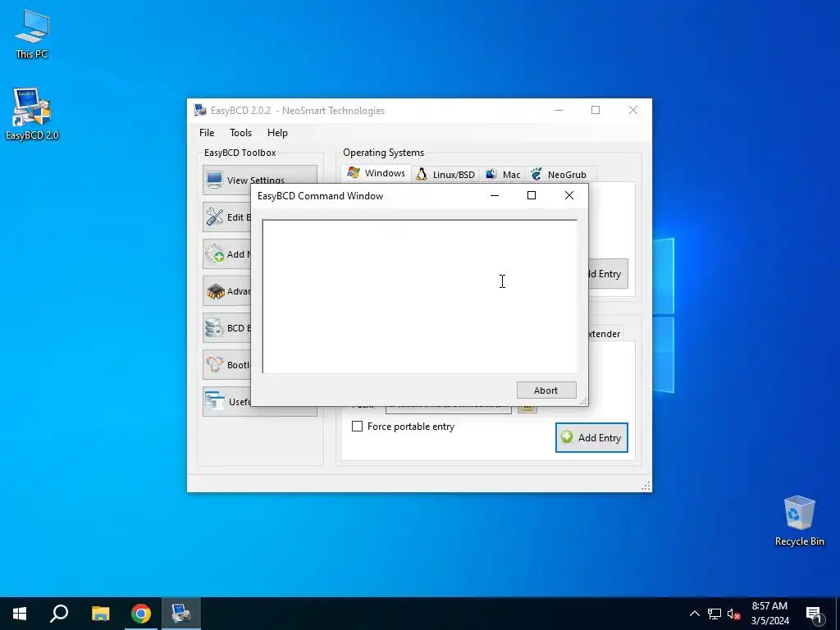Click the Add New Entry gear icon
This screenshot has height=630, width=840.
215,253
